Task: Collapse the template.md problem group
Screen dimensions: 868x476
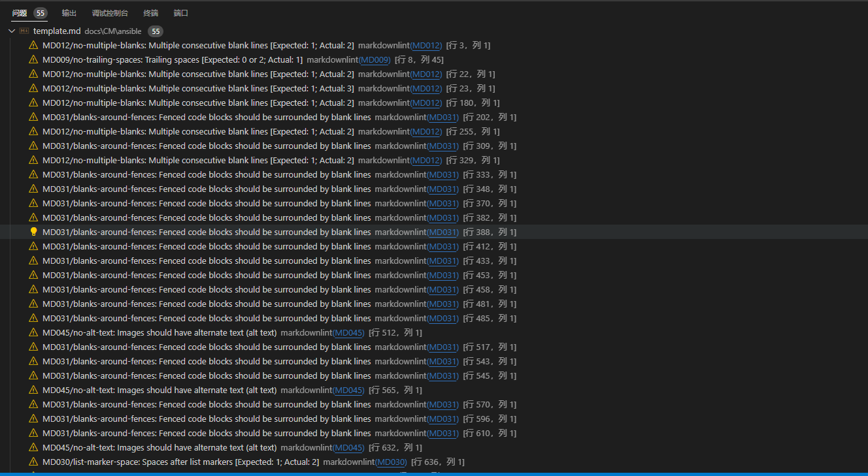Action: click(11, 31)
